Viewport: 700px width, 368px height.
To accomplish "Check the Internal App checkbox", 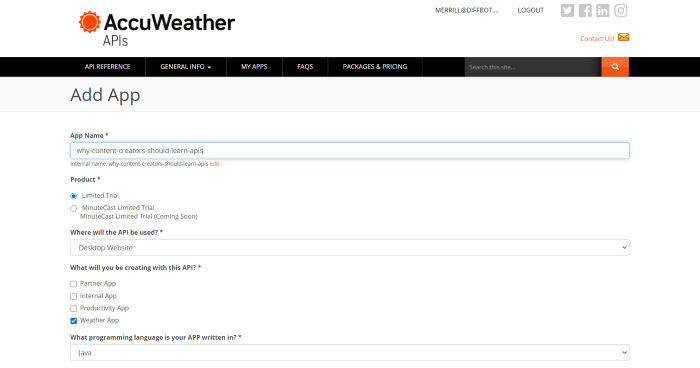I will tap(74, 296).
